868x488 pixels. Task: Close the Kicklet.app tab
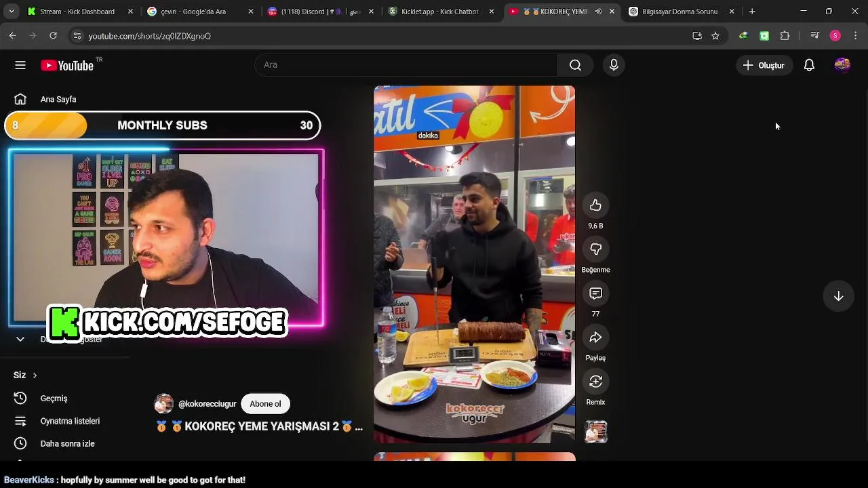(492, 12)
